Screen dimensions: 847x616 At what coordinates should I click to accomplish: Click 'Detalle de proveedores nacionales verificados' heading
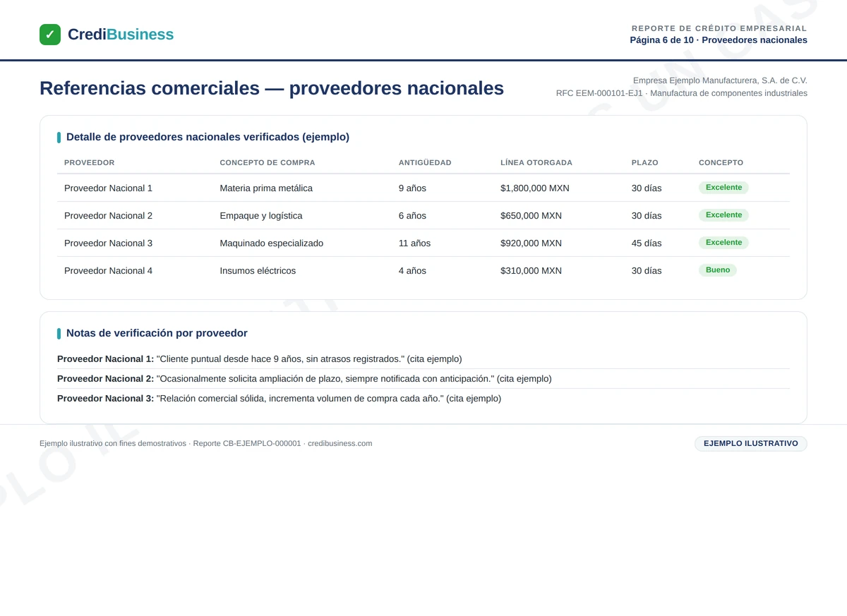pyautogui.click(x=208, y=137)
